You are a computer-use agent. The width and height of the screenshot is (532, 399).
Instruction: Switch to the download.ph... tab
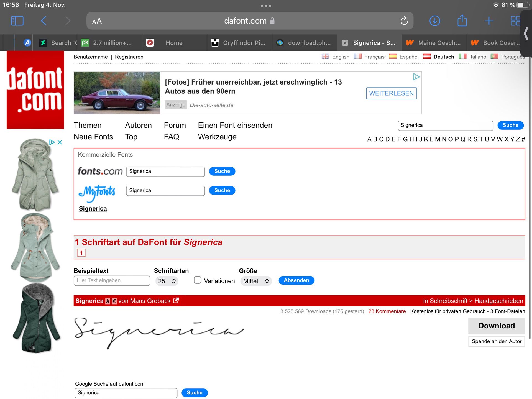click(x=304, y=43)
